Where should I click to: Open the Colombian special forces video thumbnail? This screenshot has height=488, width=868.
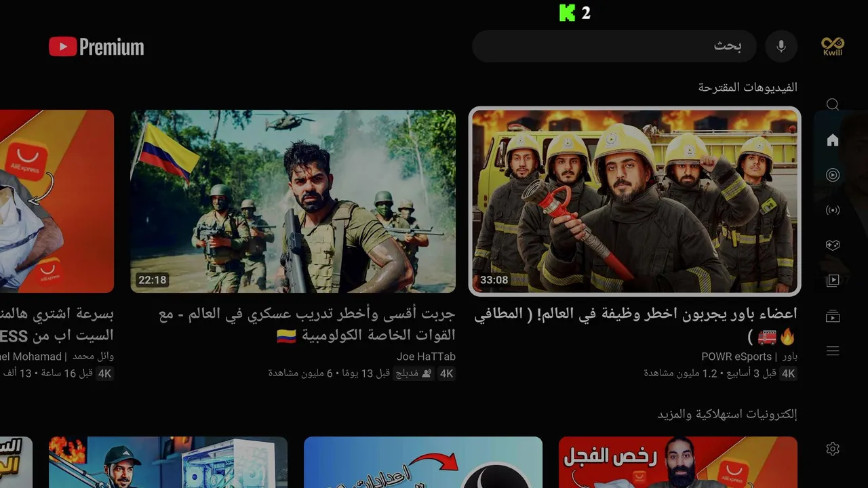point(293,201)
